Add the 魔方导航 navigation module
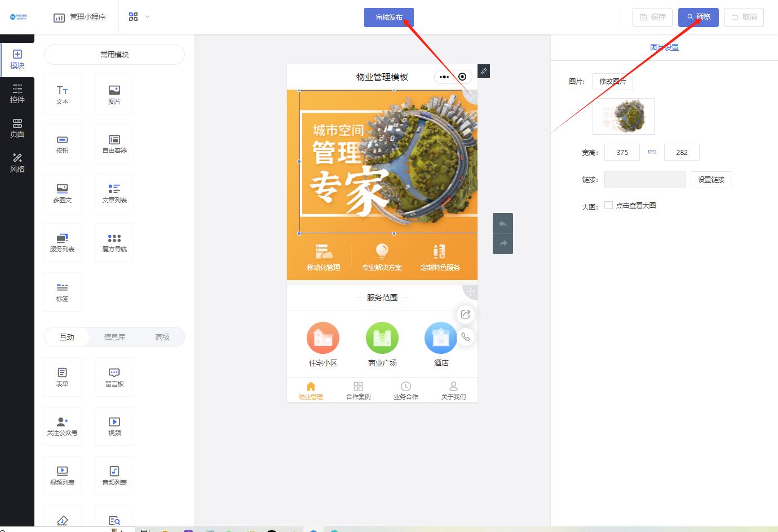The image size is (778, 532). pos(114,242)
